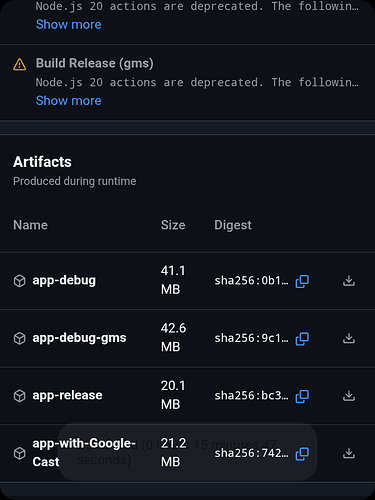Click the 41.1 MB size value
This screenshot has width=375, height=500.
point(173,280)
